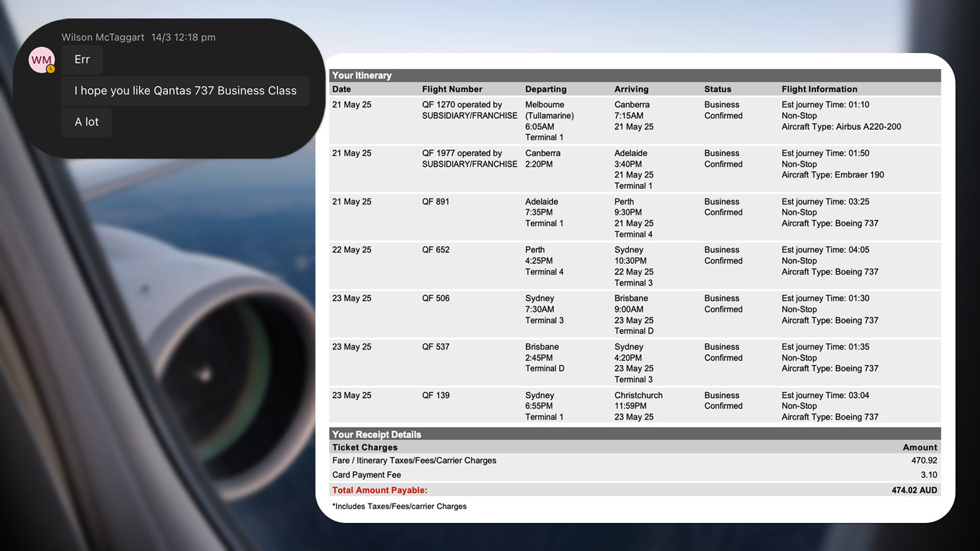Click 'Est journey Time: 01:30' text

point(825,298)
